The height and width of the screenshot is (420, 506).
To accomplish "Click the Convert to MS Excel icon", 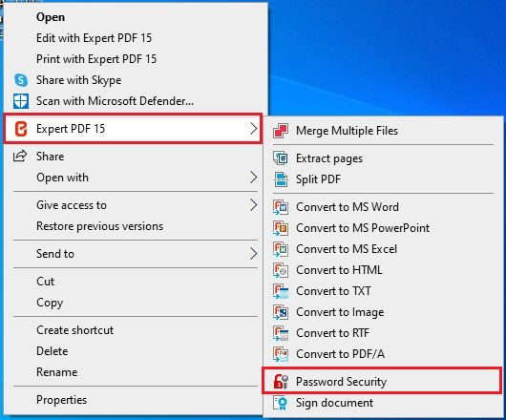I will pos(281,249).
